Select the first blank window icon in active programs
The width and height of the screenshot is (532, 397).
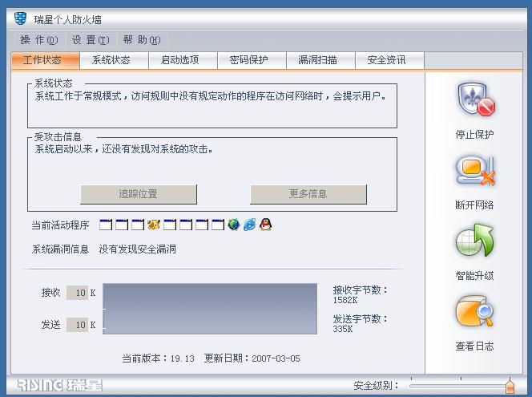pos(106,225)
